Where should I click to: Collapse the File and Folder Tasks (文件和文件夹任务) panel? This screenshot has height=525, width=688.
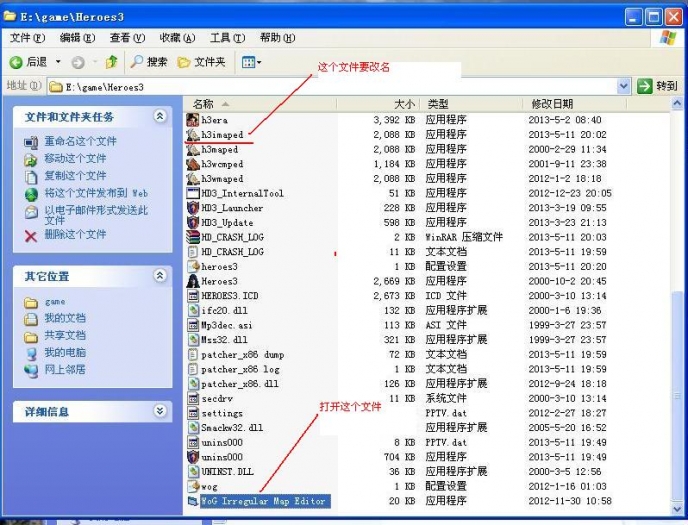click(160, 116)
